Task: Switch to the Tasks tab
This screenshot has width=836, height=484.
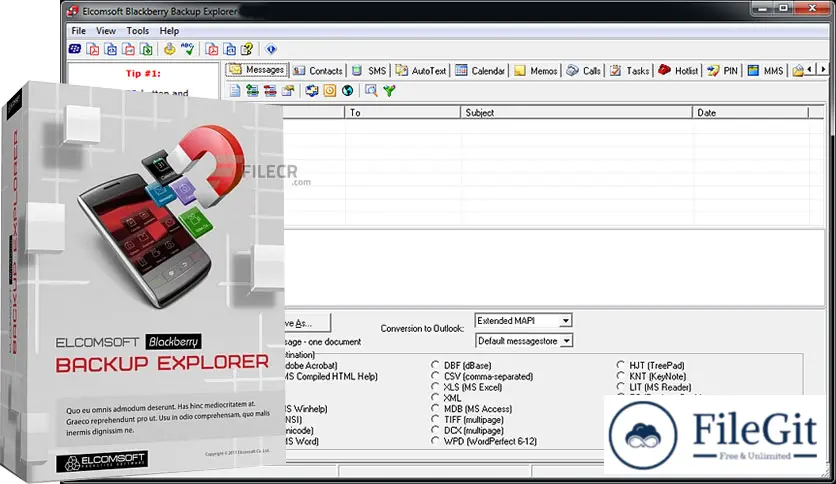Action: click(629, 70)
